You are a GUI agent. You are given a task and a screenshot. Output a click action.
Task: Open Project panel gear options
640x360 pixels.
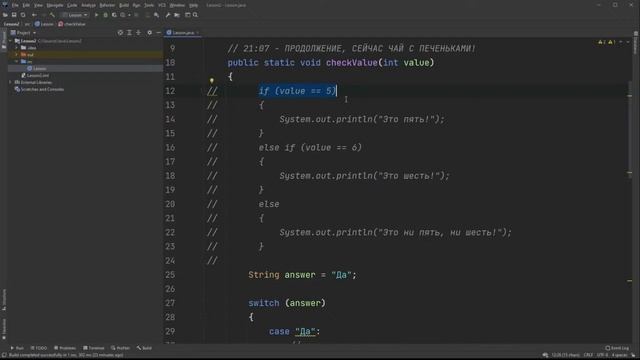click(x=149, y=33)
